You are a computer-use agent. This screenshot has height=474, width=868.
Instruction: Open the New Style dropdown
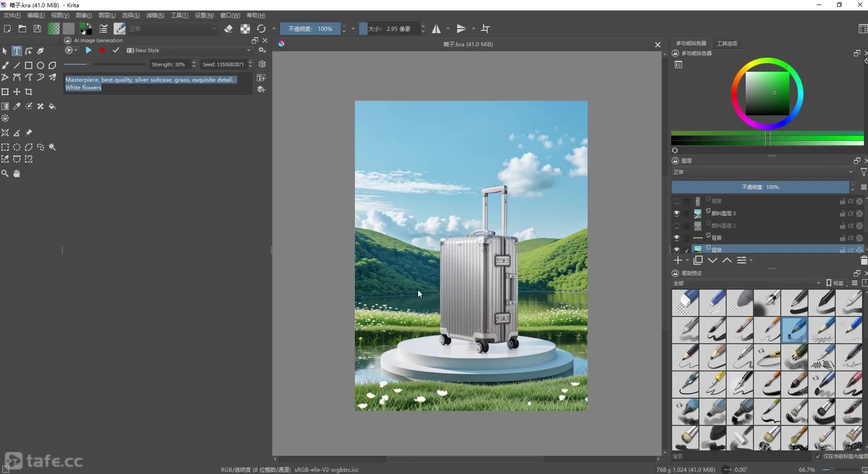tap(189, 50)
